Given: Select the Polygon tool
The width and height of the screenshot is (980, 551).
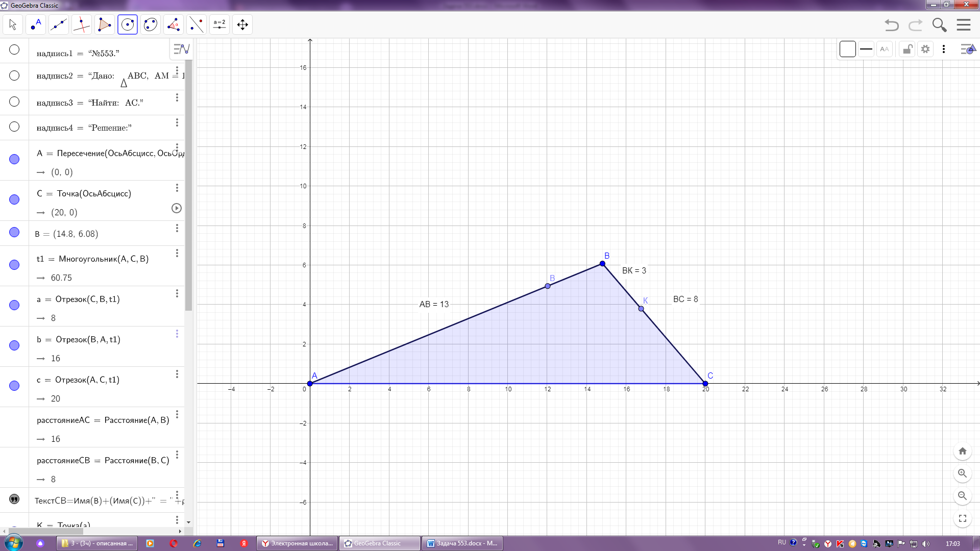Looking at the screenshot, I should pyautogui.click(x=105, y=24).
